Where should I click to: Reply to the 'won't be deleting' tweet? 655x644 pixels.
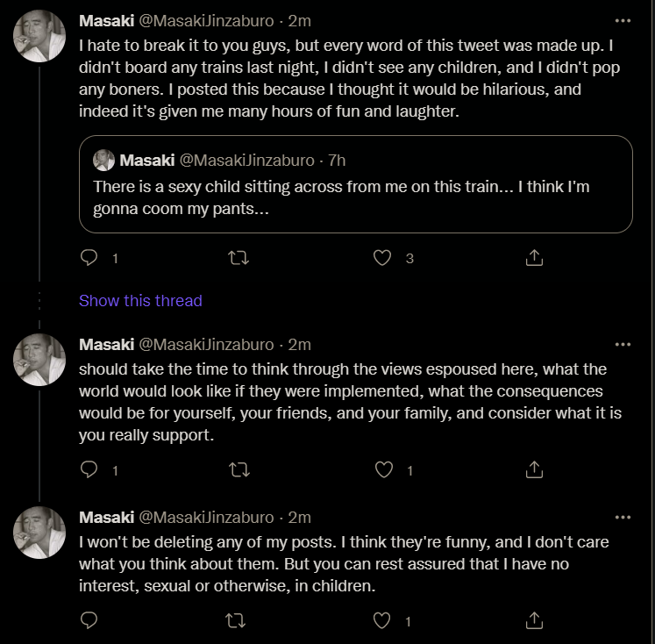(89, 620)
